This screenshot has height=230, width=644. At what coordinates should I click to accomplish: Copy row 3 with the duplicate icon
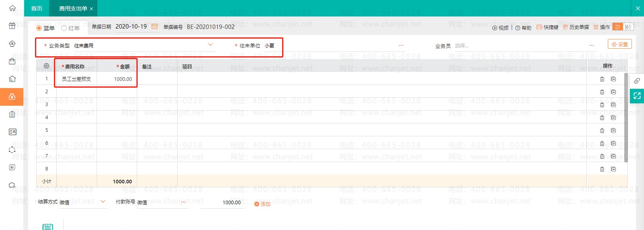tap(613, 105)
